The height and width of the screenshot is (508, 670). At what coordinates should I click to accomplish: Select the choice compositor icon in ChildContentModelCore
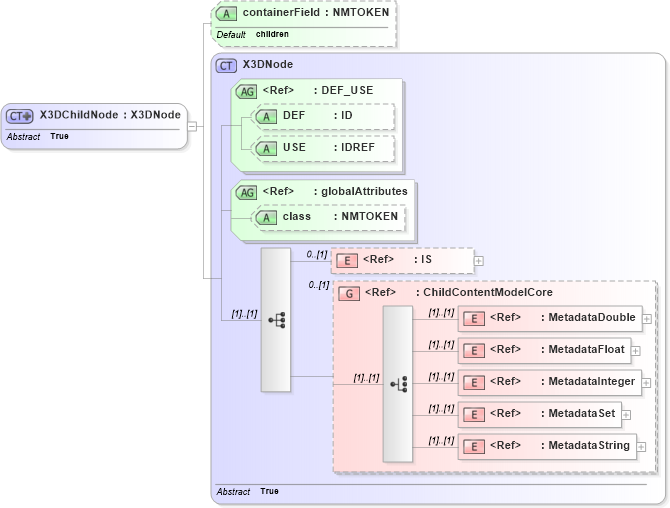click(399, 384)
